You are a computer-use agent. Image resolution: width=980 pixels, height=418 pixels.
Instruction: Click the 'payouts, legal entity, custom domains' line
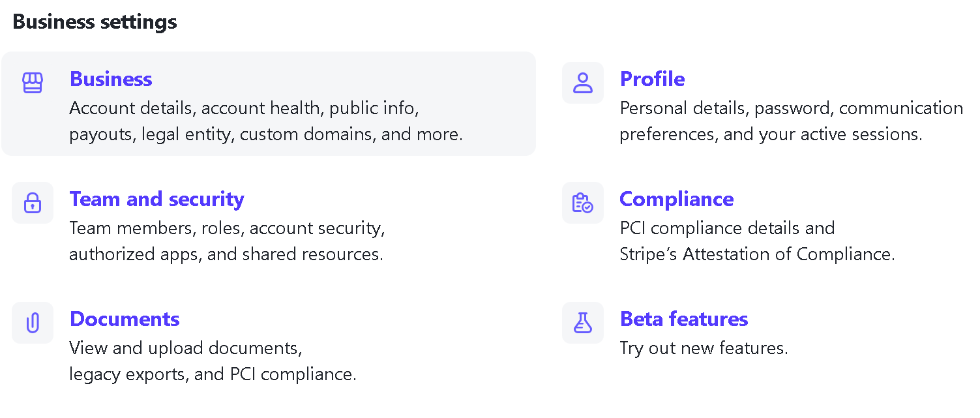pyautogui.click(x=266, y=134)
